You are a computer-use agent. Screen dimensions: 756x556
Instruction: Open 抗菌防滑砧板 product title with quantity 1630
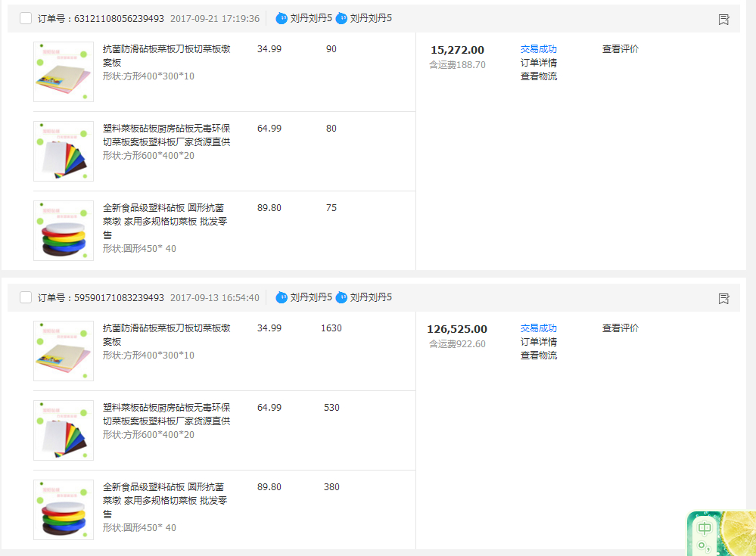166,334
